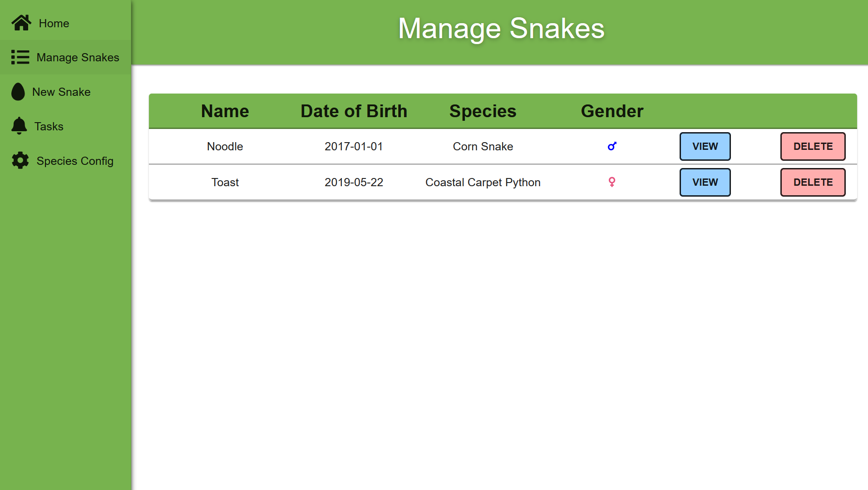Open Species Config from sidebar

point(65,161)
